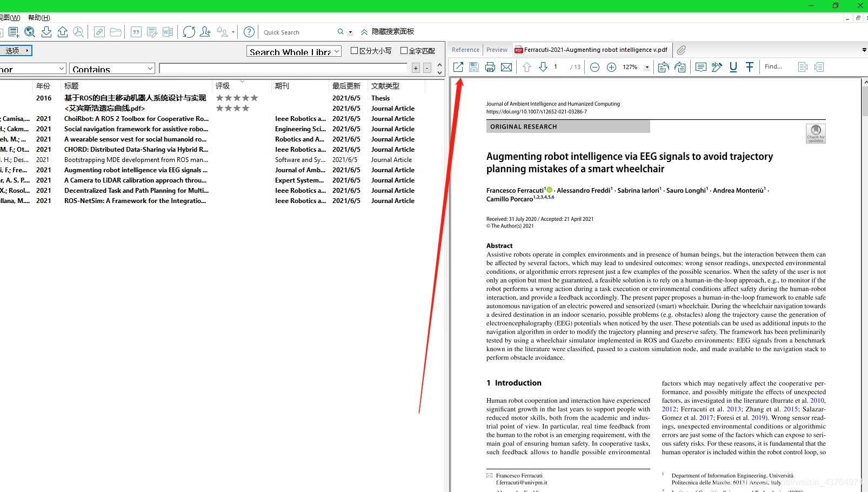Click the Open File folder icon
Screen dimensions: 868x492
coord(116,32)
